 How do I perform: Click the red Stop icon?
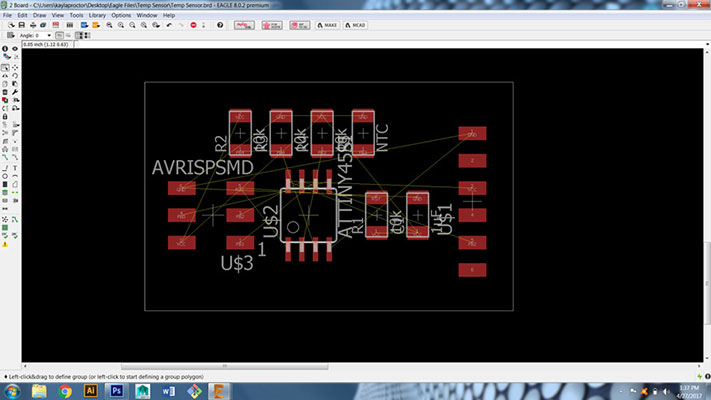(193, 25)
